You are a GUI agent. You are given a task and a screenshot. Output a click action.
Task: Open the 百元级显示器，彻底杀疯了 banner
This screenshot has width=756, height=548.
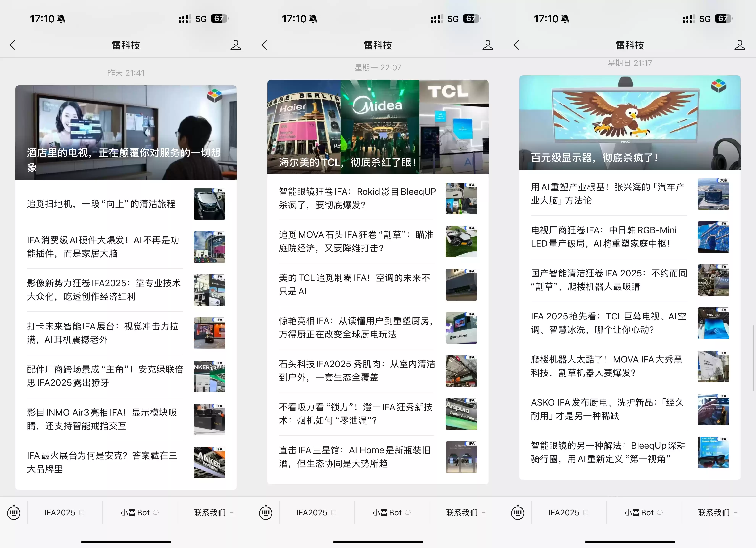[630, 122]
